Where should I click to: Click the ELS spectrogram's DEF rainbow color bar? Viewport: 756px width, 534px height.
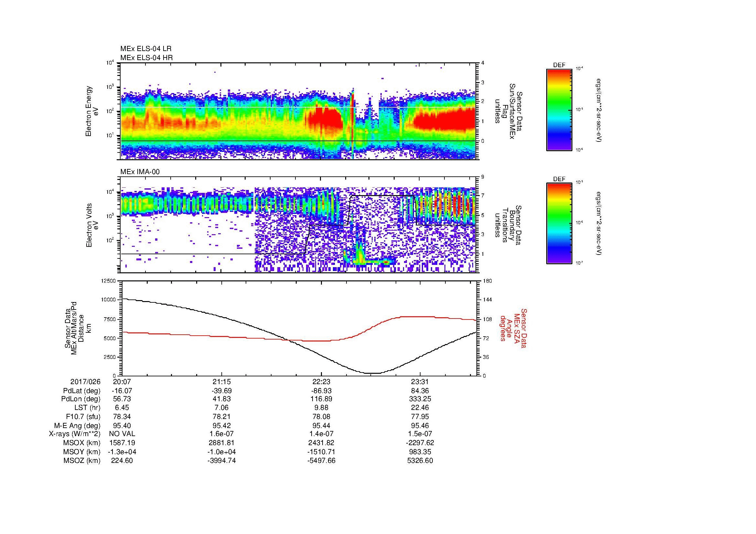coord(559,110)
